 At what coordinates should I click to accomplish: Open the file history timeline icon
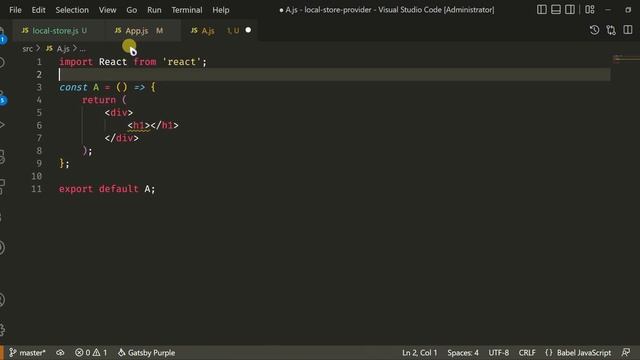pos(594,30)
